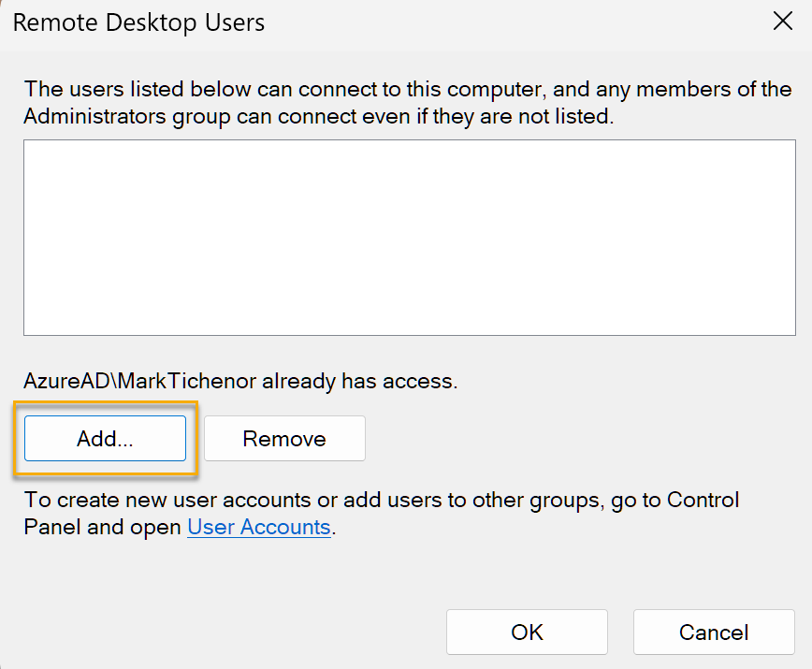Accept the user list via OK
The image size is (812, 669).
527,632
